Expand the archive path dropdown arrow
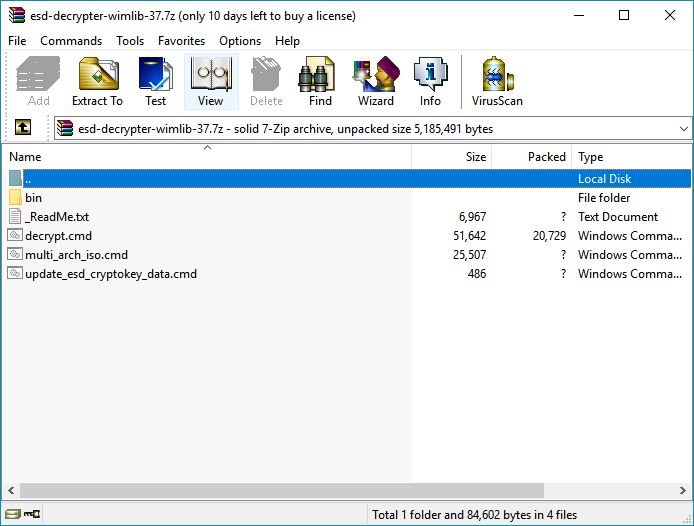694x526 pixels. (683, 129)
